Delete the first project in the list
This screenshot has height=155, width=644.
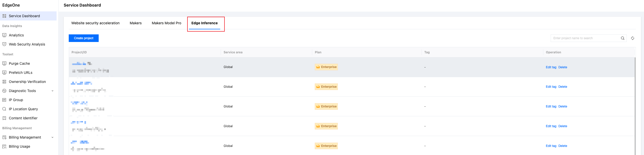coord(563,67)
